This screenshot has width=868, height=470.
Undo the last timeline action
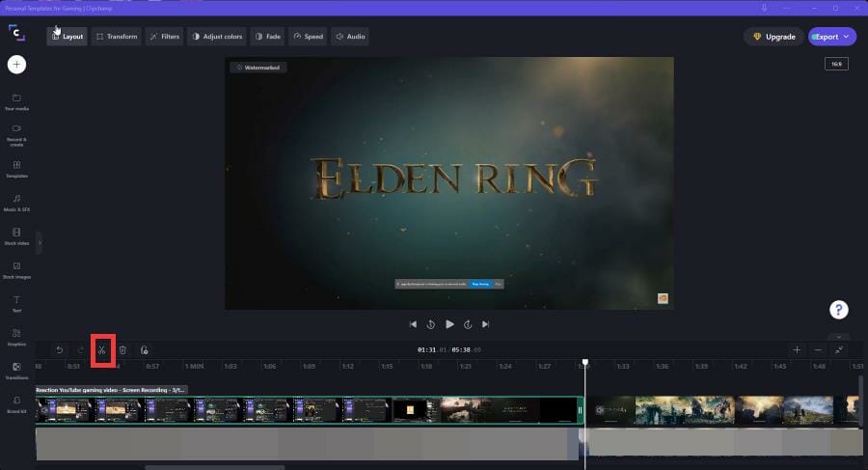click(x=59, y=349)
